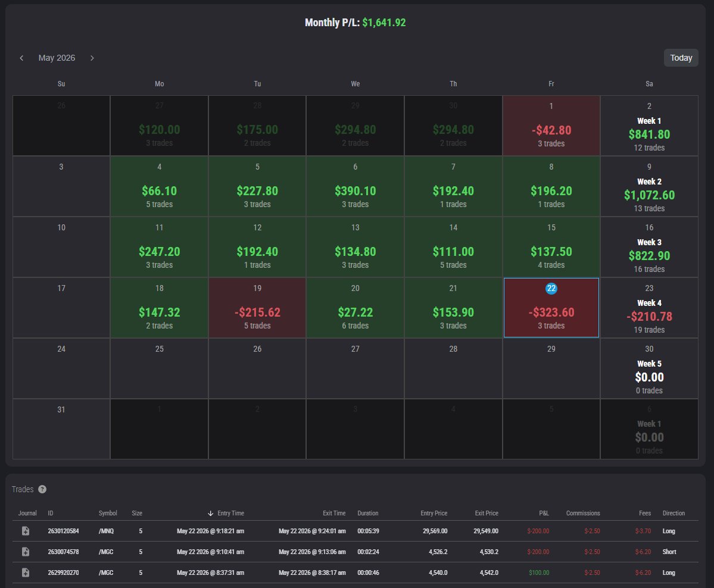Screen dimensions: 714x588
Task: Sort trades by Direction column
Action: pyautogui.click(x=674, y=513)
